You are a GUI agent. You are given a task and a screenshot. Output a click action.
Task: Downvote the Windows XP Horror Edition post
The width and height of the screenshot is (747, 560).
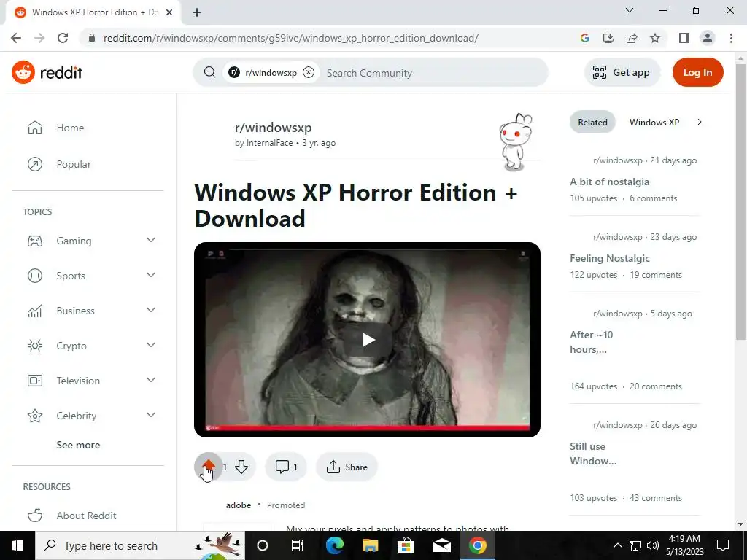click(241, 467)
